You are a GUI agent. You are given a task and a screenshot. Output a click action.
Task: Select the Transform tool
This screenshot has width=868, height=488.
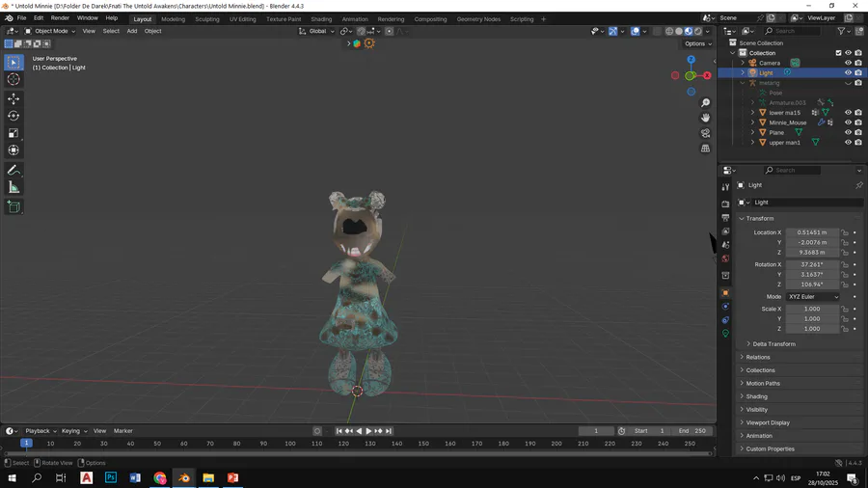pos(14,149)
